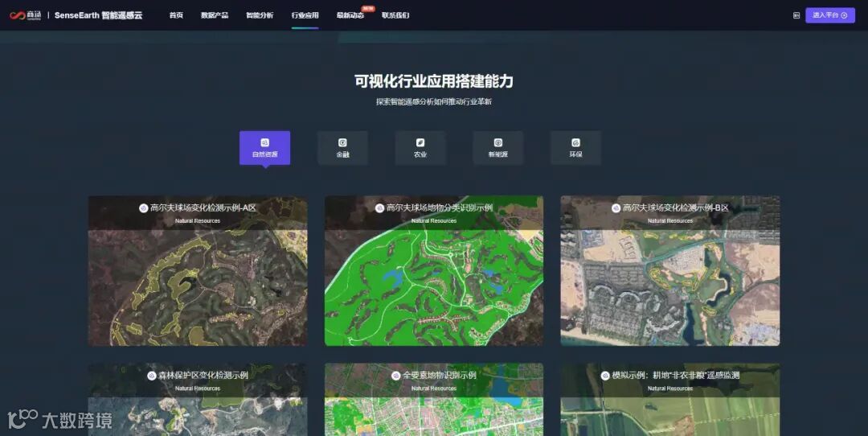Click the title text 全要素地物识别示例
Image resolution: width=868 pixels, height=436 pixels.
tap(440, 376)
